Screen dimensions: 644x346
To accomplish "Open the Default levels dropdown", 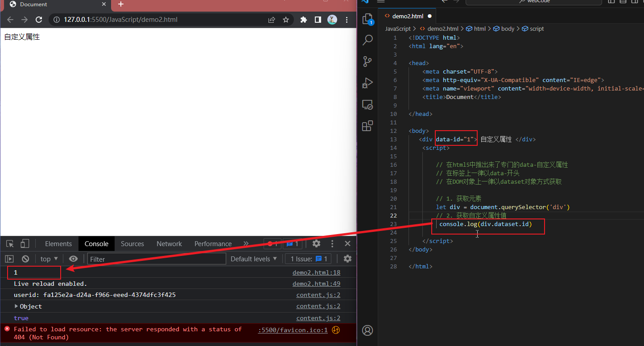I will coord(254,259).
